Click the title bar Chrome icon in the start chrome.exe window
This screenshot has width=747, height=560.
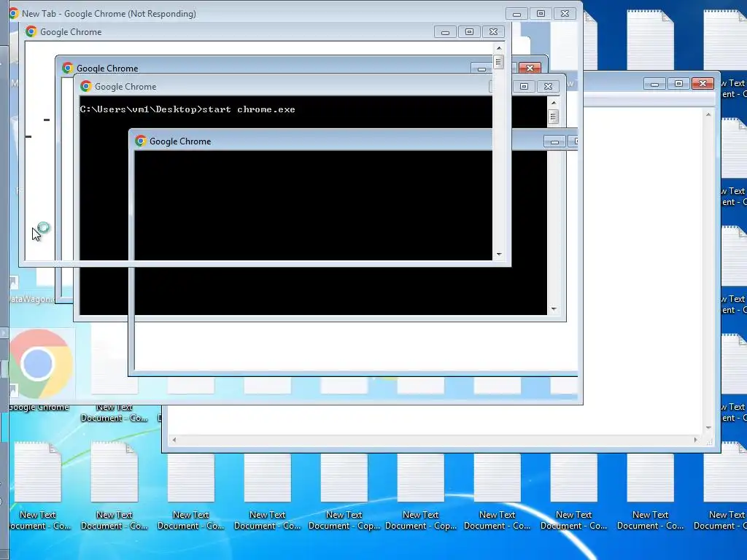86,86
